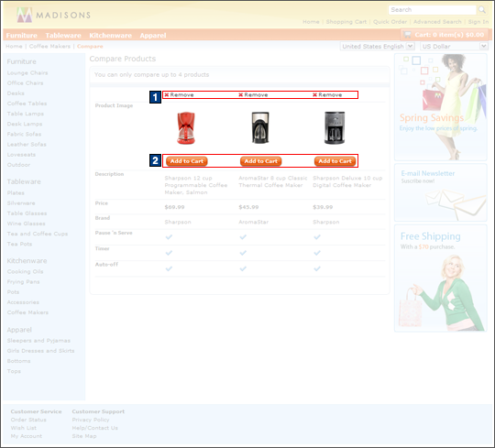The image size is (495, 448).
Task: Click the Cart: 0 item(s) $0.00 text
Action: pyautogui.click(x=449, y=35)
